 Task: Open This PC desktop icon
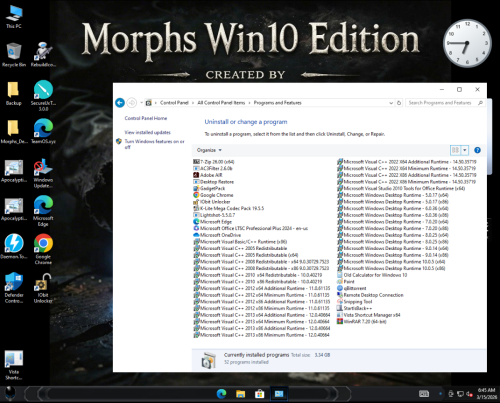(14, 16)
